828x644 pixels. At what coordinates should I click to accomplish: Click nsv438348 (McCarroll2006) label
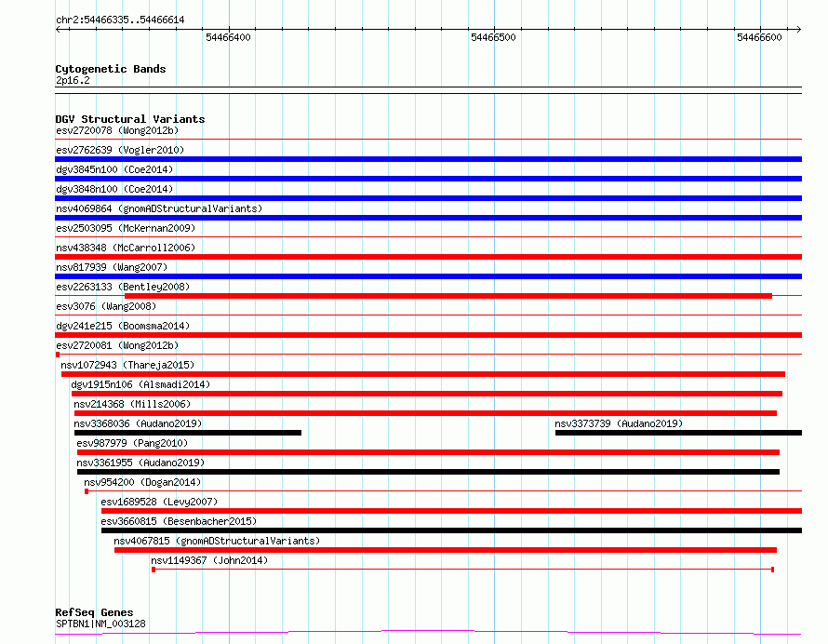tap(126, 248)
